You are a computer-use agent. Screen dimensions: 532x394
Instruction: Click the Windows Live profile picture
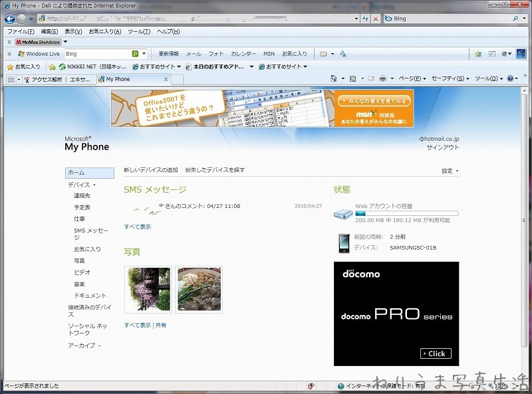pyautogui.click(x=521, y=54)
